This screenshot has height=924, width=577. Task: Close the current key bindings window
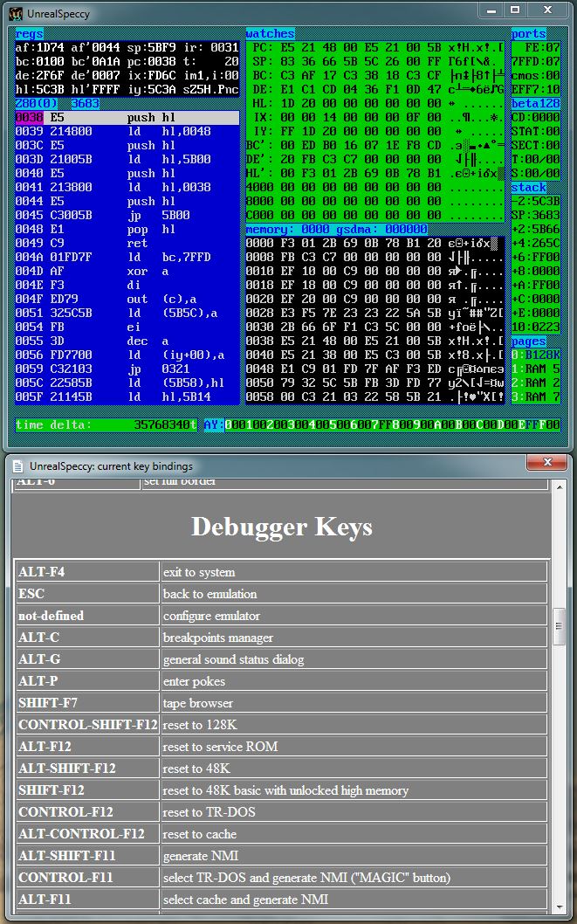547,462
